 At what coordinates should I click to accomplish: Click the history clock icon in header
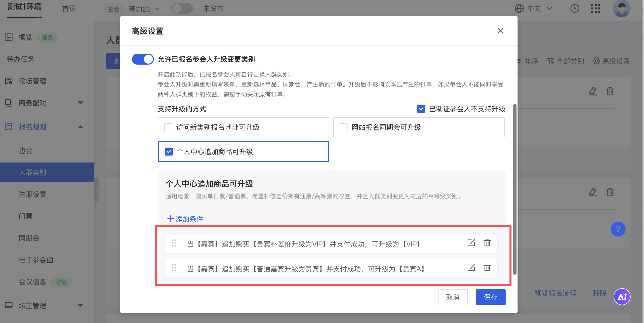574,8
